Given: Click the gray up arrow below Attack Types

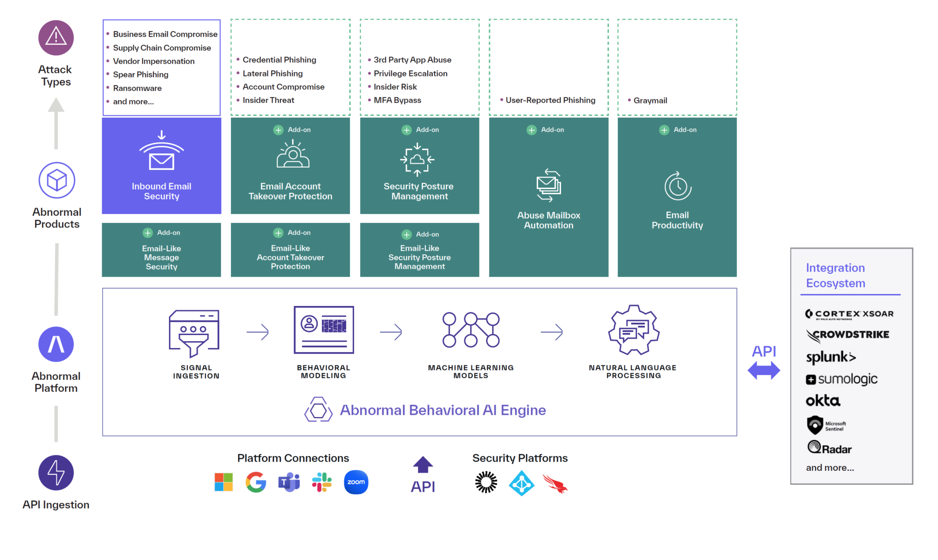Looking at the screenshot, I should [56, 123].
